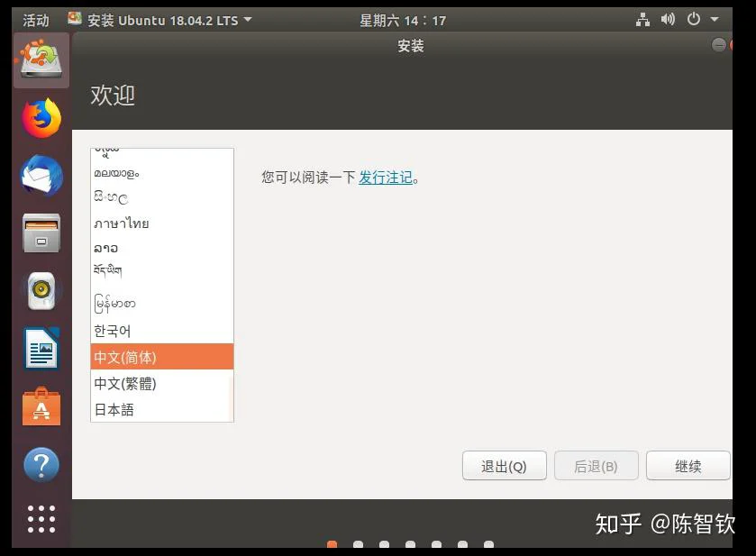
Task: Open the Help icon in the dock
Action: click(41, 464)
